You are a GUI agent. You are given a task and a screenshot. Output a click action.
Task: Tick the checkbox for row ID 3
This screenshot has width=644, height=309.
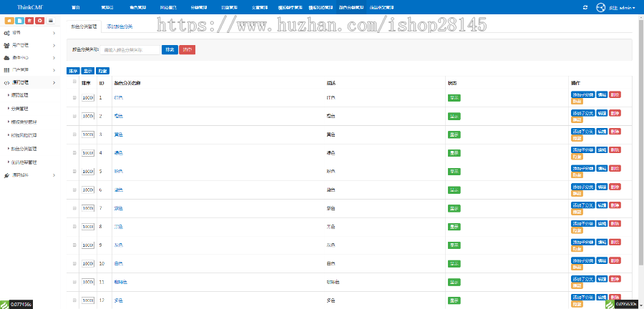coord(74,134)
